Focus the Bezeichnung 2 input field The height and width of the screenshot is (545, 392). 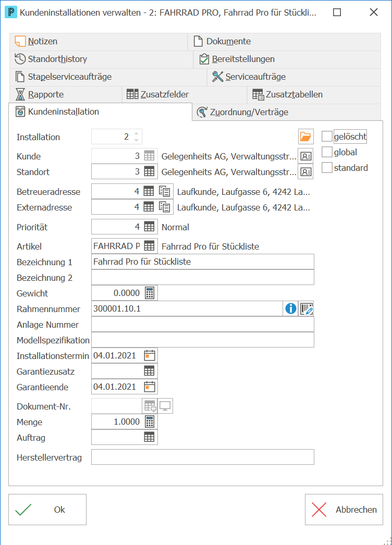202,277
